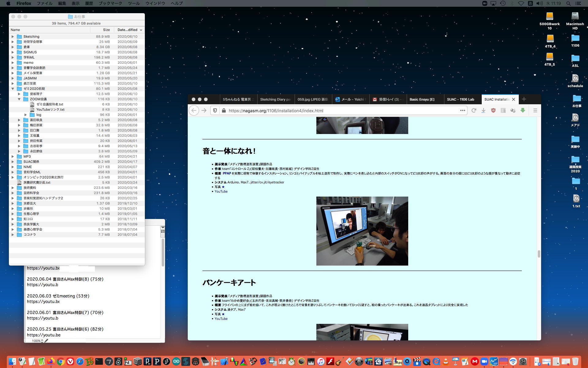
Task: Switch to the Basic Ensyu [E] tab
Action: 422,99
